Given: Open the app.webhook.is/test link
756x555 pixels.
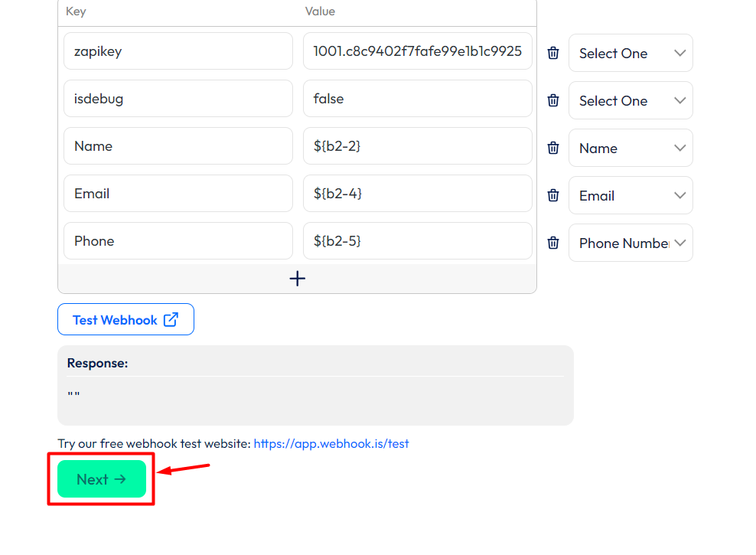Looking at the screenshot, I should [331, 443].
